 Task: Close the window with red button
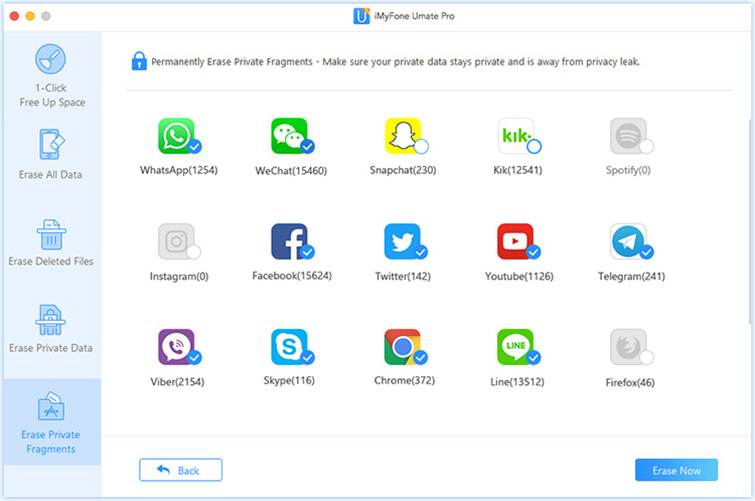point(14,16)
